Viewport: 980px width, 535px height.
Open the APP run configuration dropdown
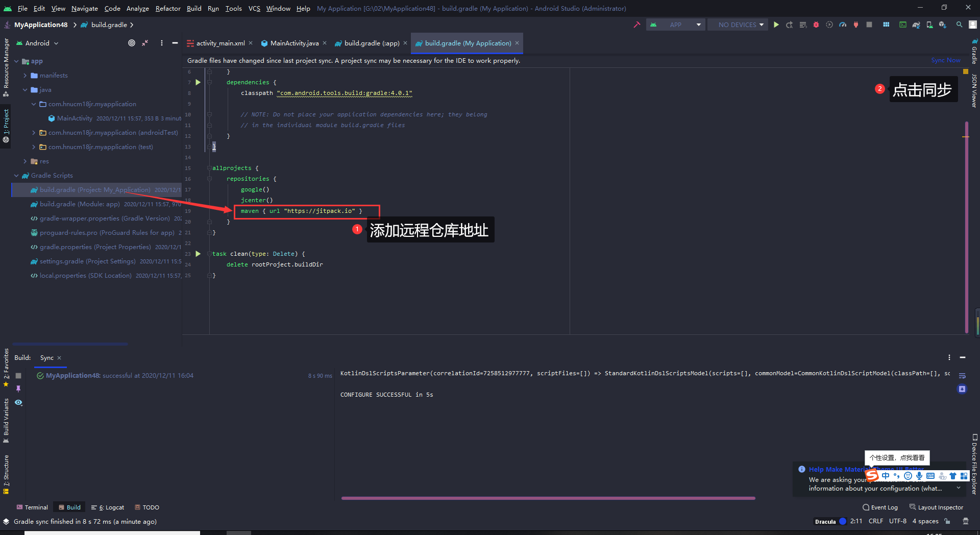[x=676, y=25]
